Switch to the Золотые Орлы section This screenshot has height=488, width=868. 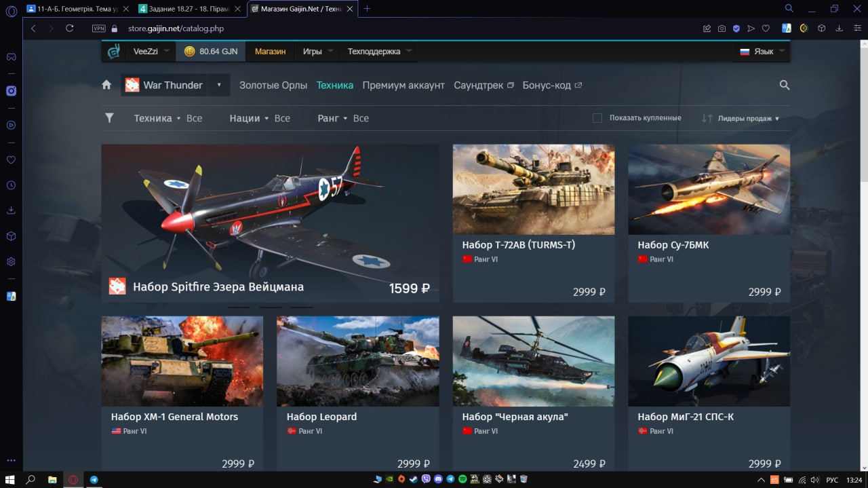[273, 85]
